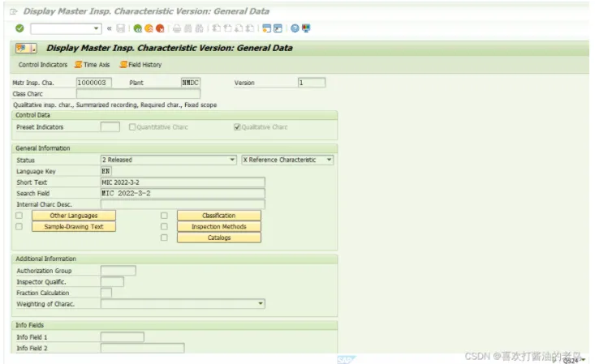Click the Mstr Insp. Cha. field 1000003

(93, 83)
